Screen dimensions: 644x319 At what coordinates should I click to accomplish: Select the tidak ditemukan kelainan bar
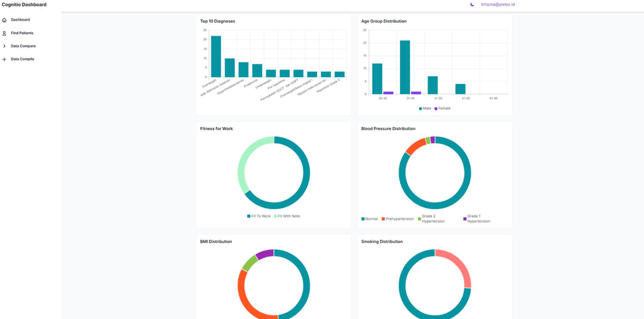tap(230, 68)
